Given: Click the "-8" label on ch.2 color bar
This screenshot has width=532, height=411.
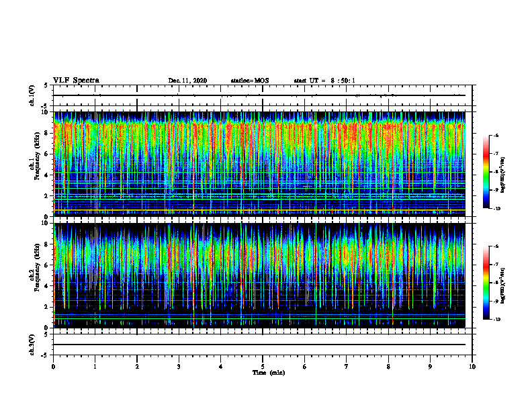Looking at the screenshot, I should pos(496,283).
